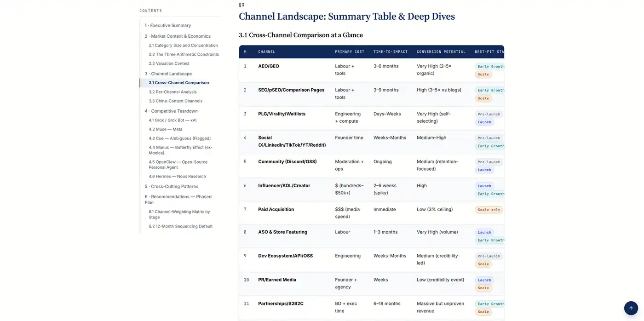Viewport: 644px width, 321px height.
Task: Jump to 3.3 China-Context Channels
Action: coord(175,101)
